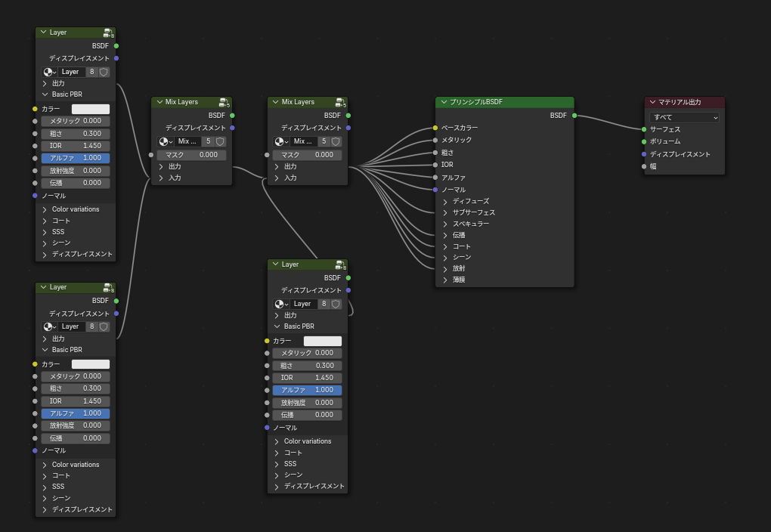771x532 pixels.
Task: Click fake user shield on top-left Layer node
Action: point(104,72)
